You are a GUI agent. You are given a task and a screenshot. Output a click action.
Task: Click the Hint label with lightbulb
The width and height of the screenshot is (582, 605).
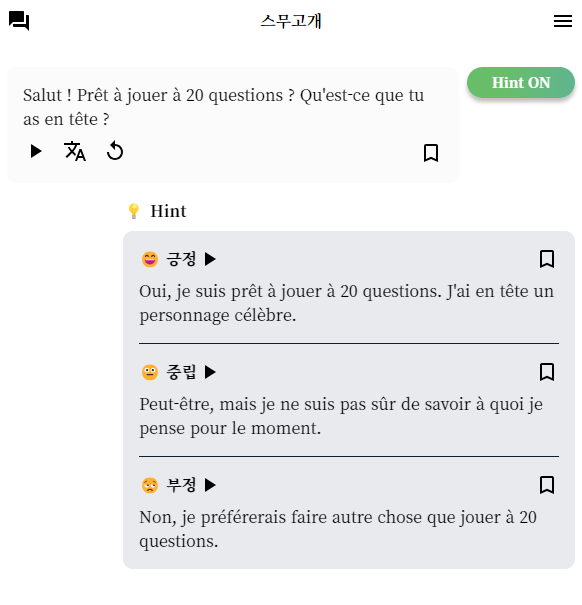157,211
